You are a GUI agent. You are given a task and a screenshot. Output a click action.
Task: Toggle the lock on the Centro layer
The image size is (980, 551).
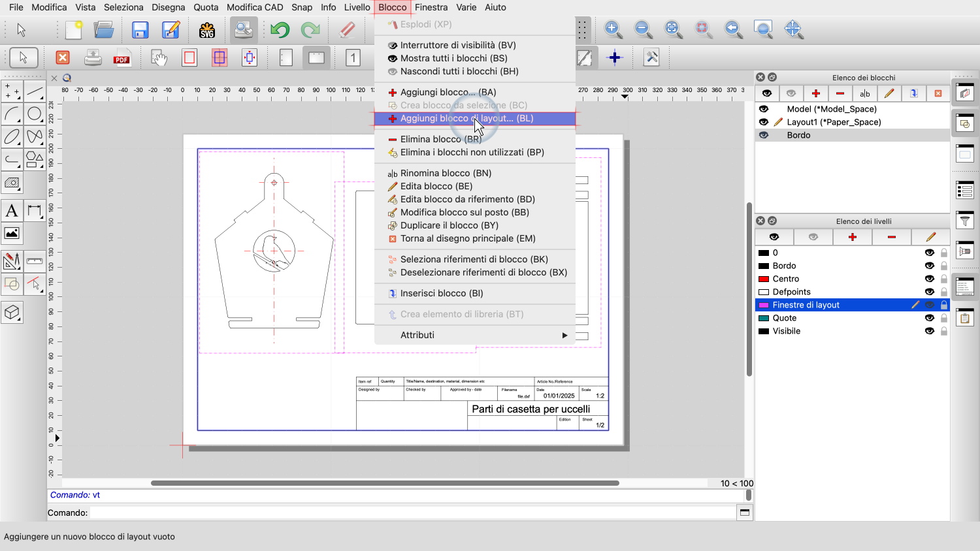[943, 279]
